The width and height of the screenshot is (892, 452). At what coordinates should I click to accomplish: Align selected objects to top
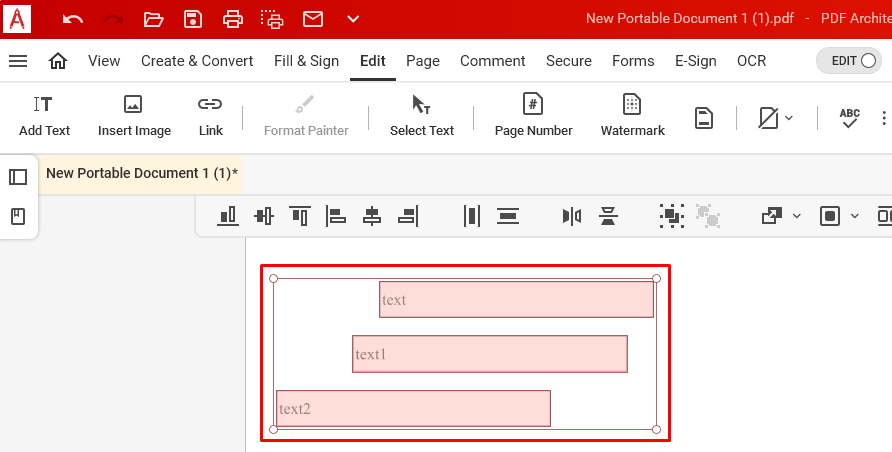point(300,216)
